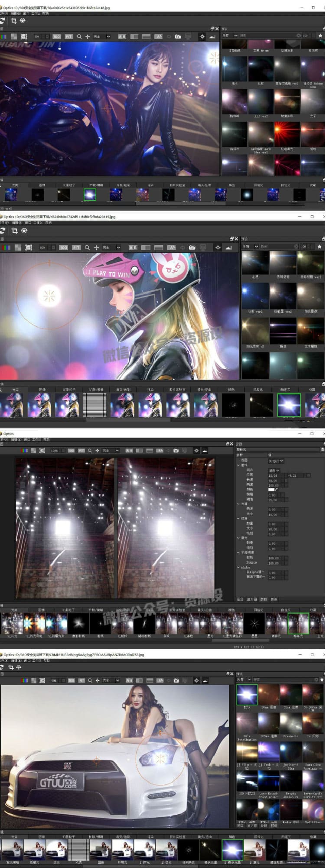Viewport: 326px width, 868px height.
Task: Open the 混合 blend mode dropdown
Action: click(x=274, y=470)
